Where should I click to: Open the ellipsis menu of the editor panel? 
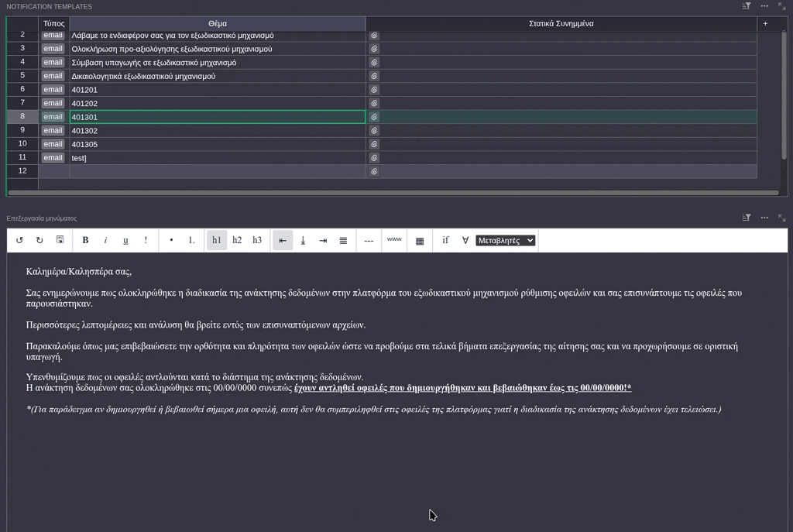coord(764,218)
